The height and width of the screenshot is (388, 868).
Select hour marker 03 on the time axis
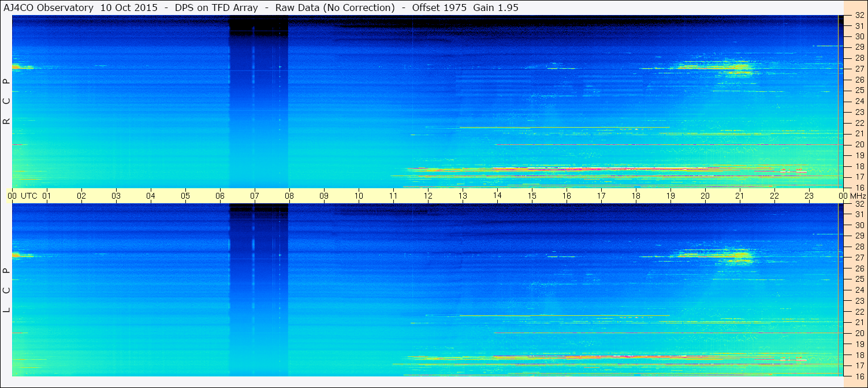[116, 196]
